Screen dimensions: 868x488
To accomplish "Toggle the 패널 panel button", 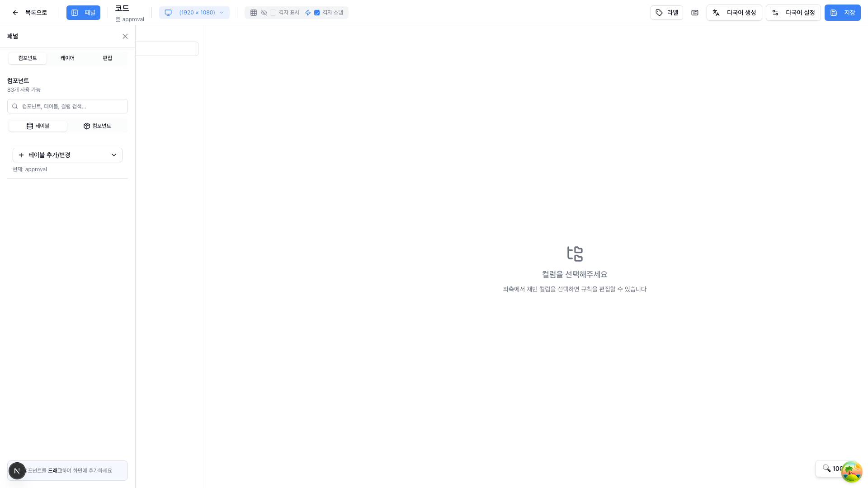I will pyautogui.click(x=83, y=13).
